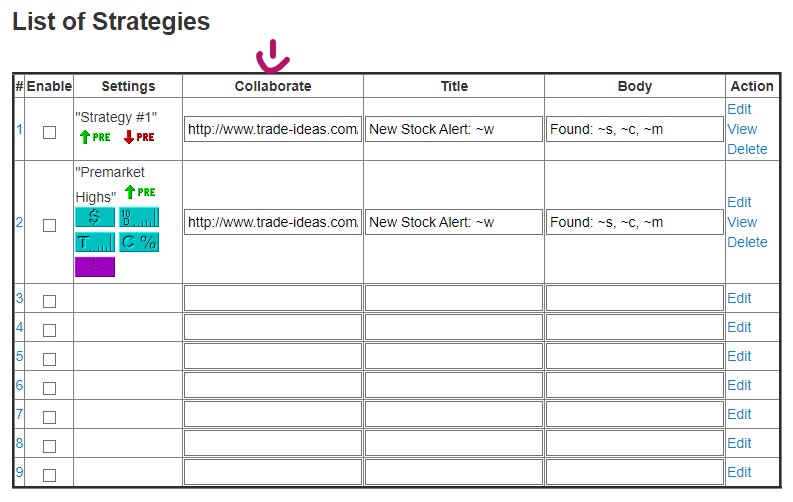Image resolution: width=793 pixels, height=502 pixels.
Task: Click green up-arrow PRE icon in Strategy #1
Action: click(95, 137)
